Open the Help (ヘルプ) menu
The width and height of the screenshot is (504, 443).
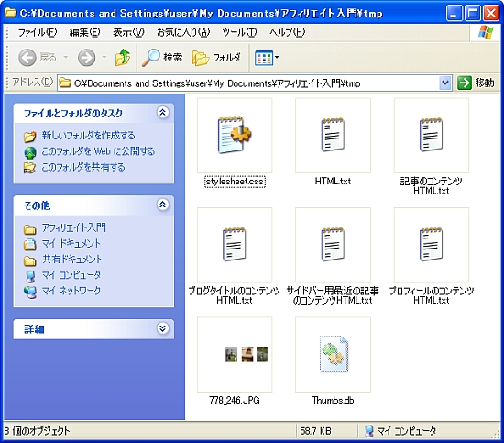[288, 32]
